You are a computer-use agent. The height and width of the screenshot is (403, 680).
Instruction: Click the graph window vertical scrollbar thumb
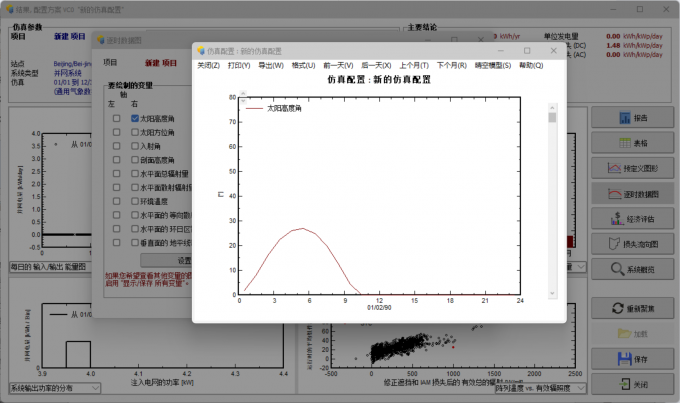(x=552, y=118)
